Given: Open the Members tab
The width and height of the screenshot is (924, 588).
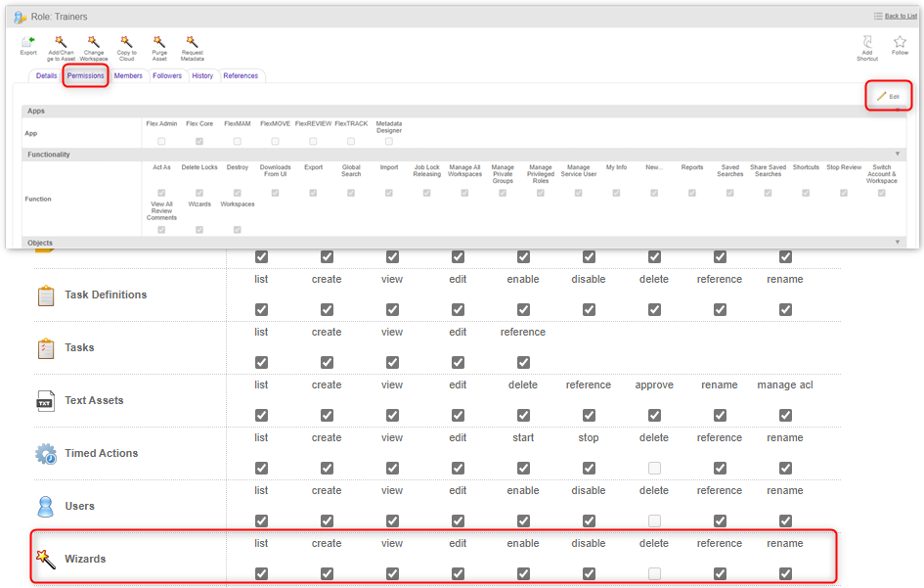Looking at the screenshot, I should (x=128, y=75).
